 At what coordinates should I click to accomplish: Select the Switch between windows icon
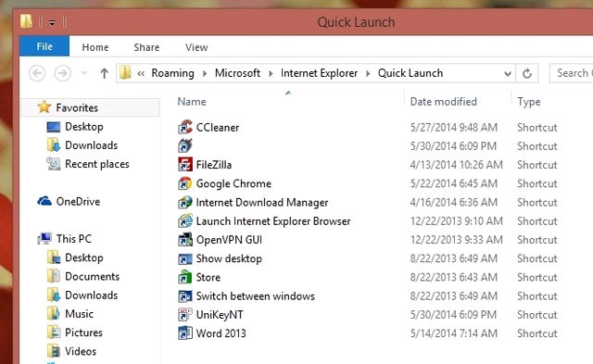click(185, 296)
